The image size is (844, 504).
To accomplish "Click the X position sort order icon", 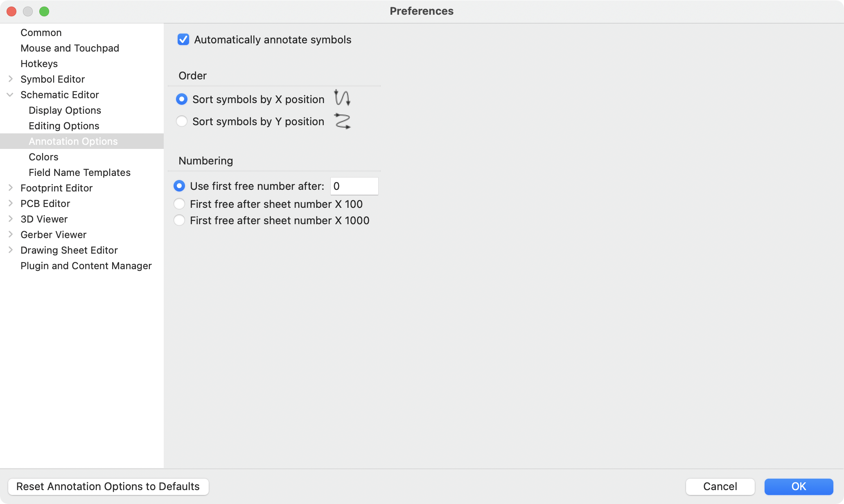I will [x=342, y=98].
